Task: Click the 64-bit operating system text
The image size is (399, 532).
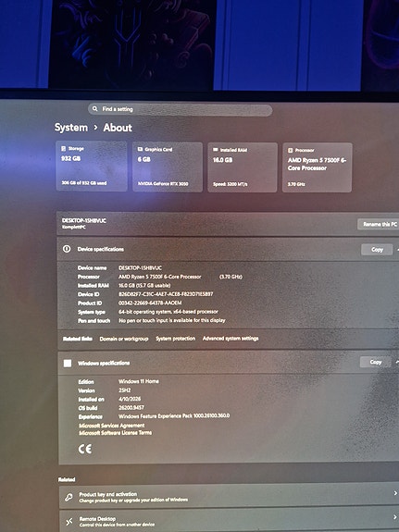Action: [x=168, y=312]
